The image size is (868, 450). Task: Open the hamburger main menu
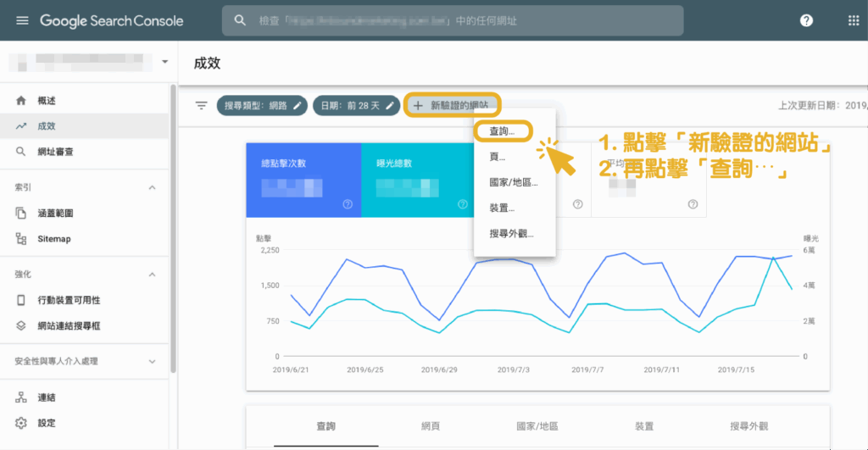pos(22,20)
